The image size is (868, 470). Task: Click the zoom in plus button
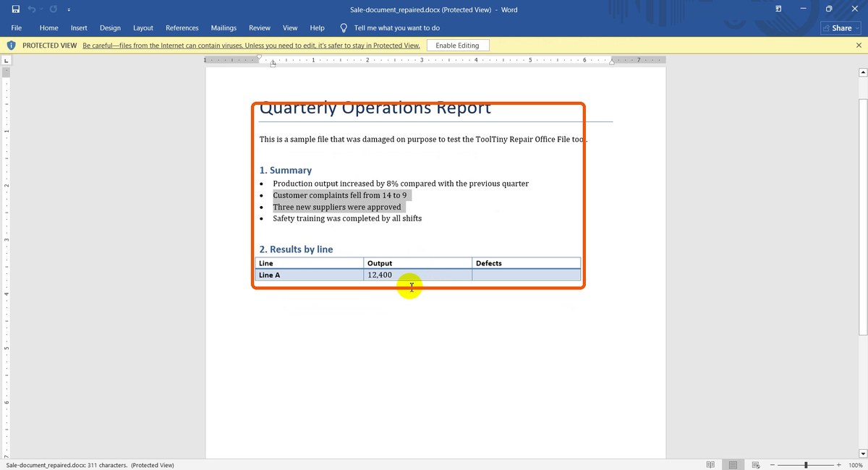tap(839, 465)
